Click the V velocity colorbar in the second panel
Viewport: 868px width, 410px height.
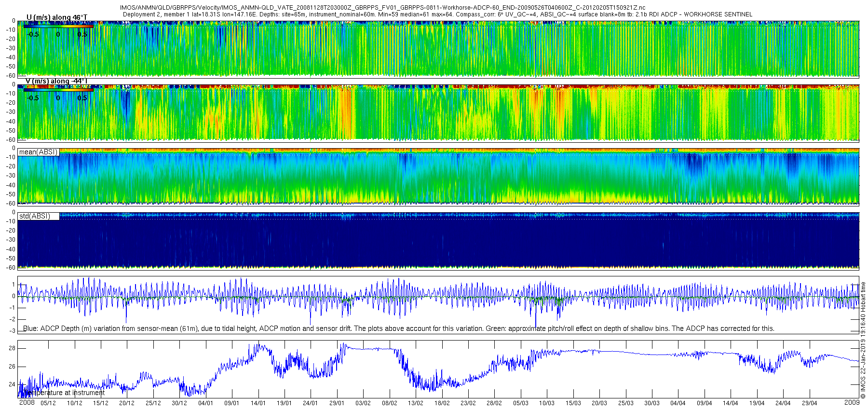58,90
